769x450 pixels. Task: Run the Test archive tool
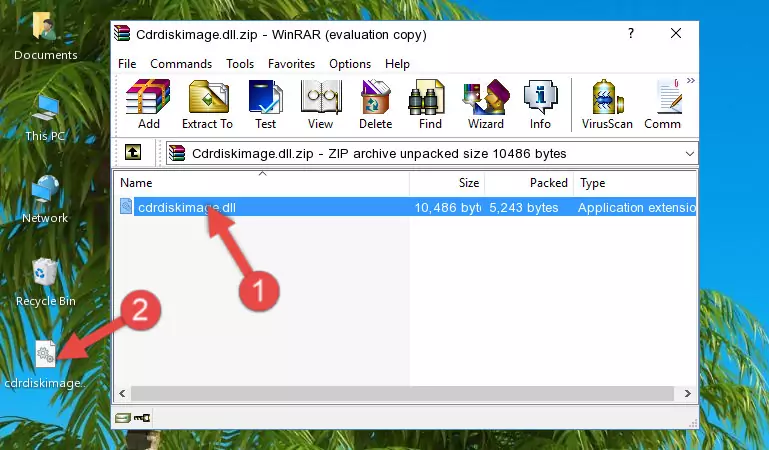[x=265, y=104]
